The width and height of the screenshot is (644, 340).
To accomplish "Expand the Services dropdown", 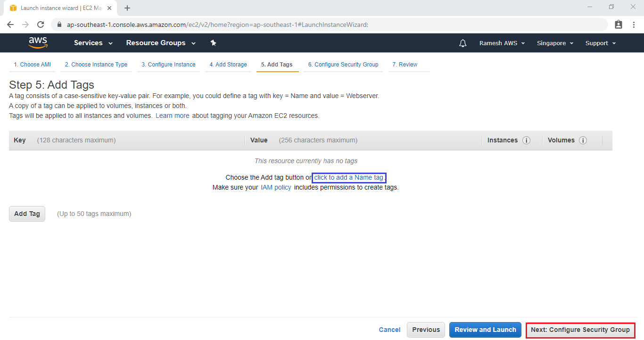I will click(93, 43).
